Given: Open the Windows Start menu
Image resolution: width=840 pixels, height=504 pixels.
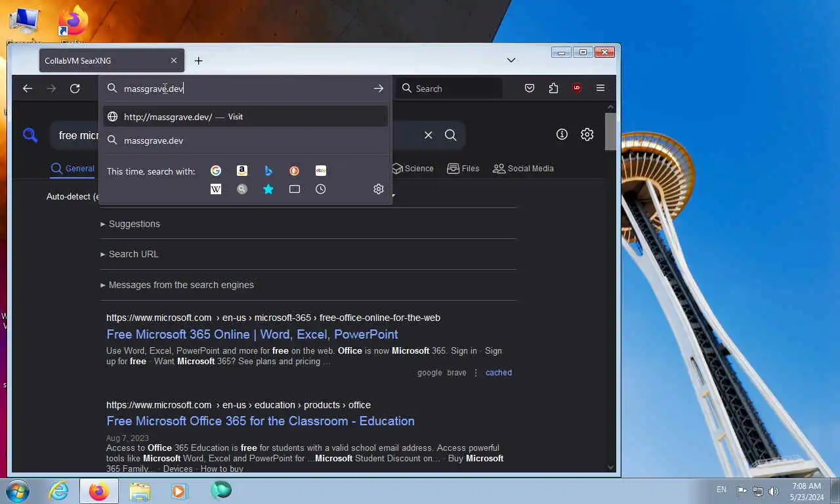Looking at the screenshot, I should tap(18, 491).
